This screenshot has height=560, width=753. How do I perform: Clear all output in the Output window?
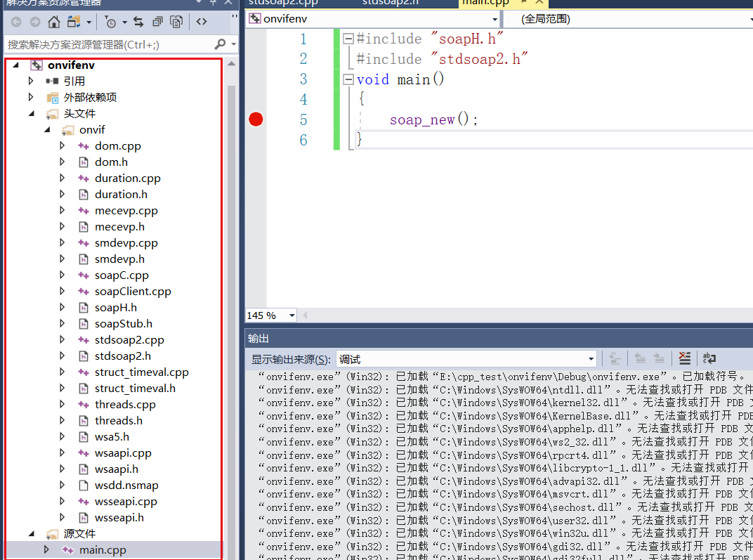tap(684, 358)
